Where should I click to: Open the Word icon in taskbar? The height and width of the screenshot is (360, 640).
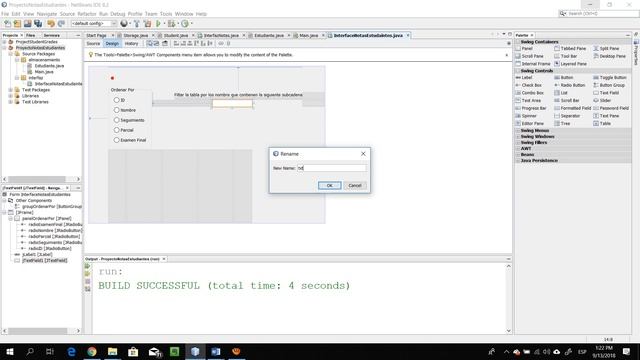coord(216,351)
